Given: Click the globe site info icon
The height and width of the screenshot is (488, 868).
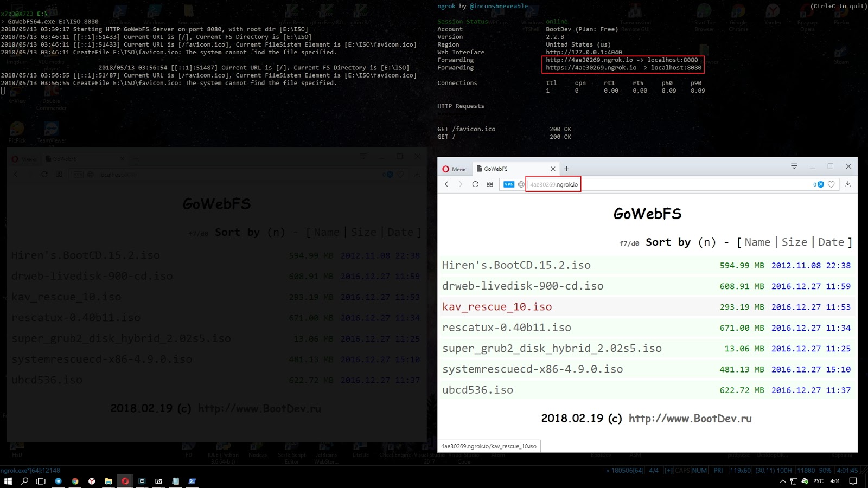Looking at the screenshot, I should coord(521,184).
